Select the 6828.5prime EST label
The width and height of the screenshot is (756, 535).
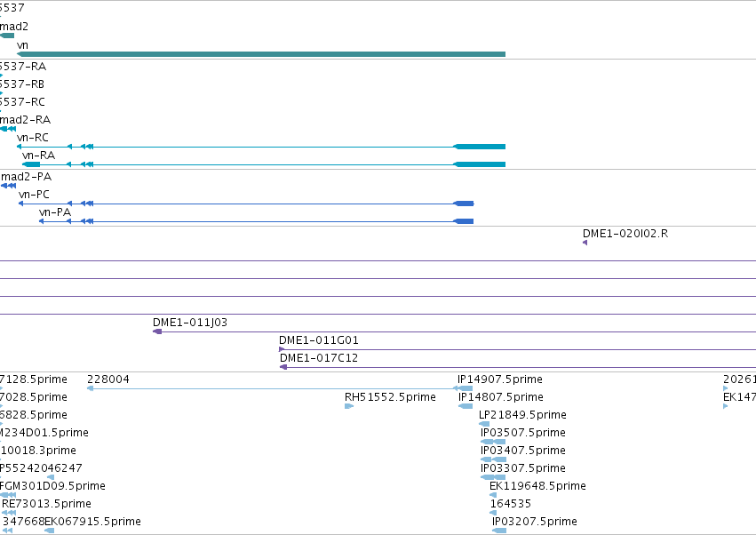pyautogui.click(x=34, y=415)
